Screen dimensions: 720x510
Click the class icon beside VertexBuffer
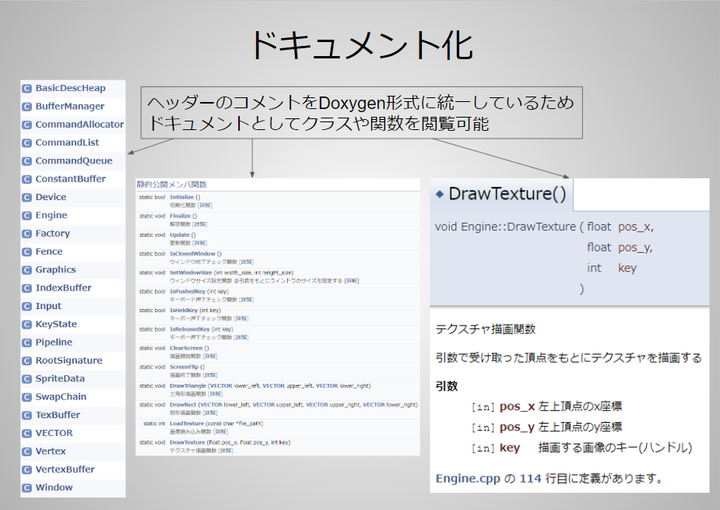pos(27,470)
